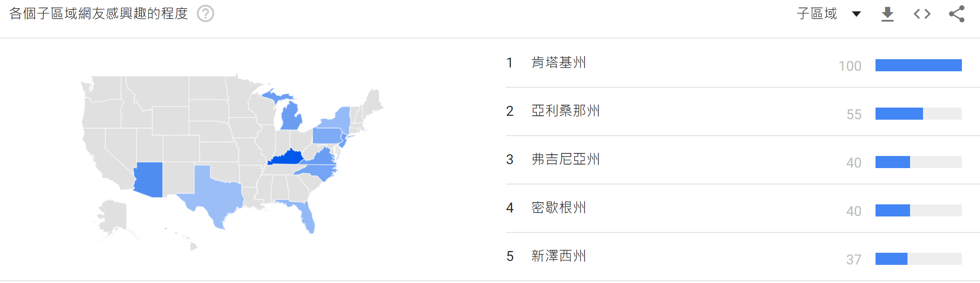Select the 密歇根州 row
The width and height of the screenshot is (980, 283).
point(559,208)
